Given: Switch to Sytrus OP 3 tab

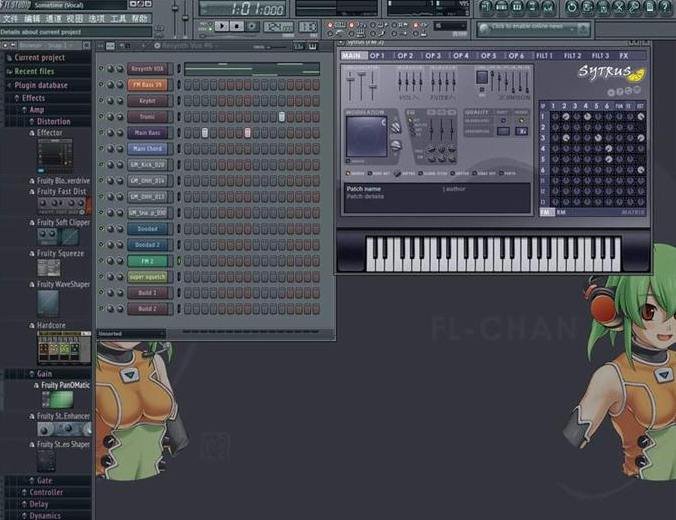Looking at the screenshot, I should tap(433, 56).
